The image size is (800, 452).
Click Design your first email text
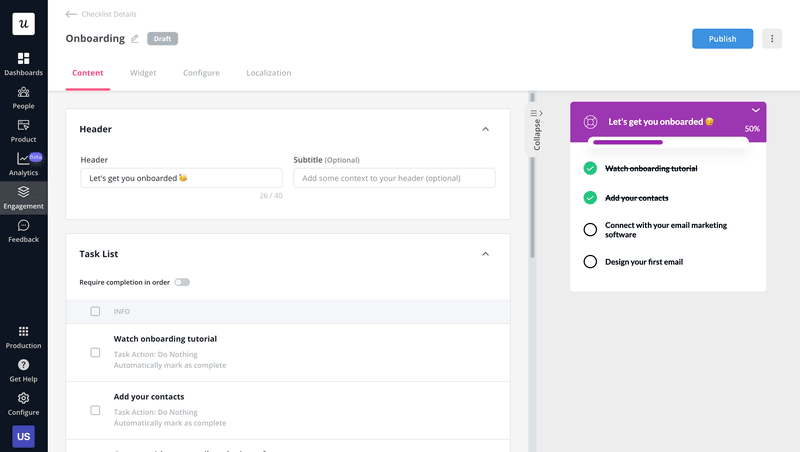(644, 262)
